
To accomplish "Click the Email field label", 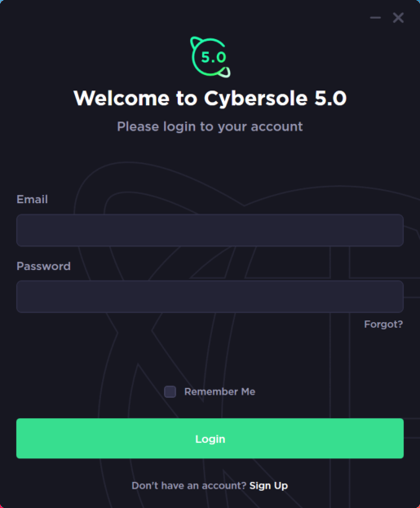I will pos(32,199).
